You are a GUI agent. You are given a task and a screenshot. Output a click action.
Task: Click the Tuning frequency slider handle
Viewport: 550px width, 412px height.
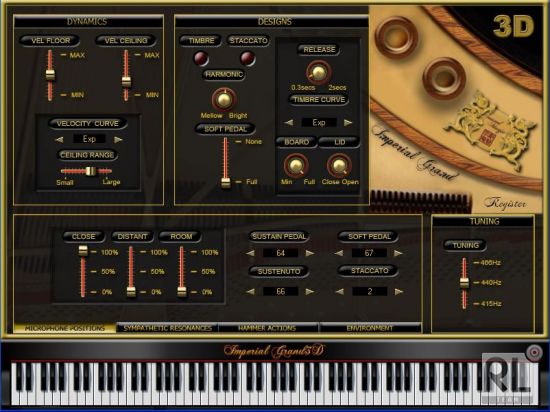coord(464,283)
